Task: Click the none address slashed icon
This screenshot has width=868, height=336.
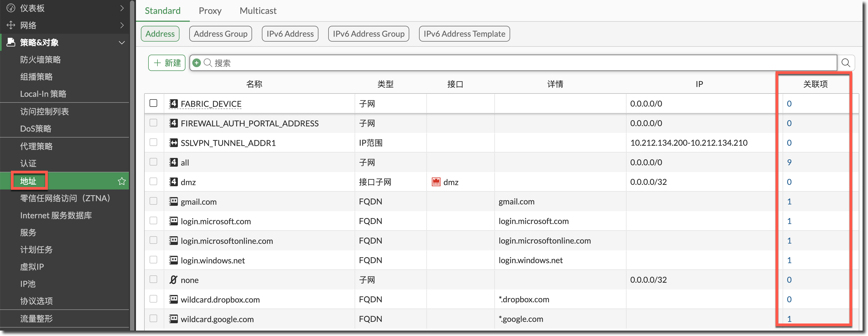Action: coord(173,280)
